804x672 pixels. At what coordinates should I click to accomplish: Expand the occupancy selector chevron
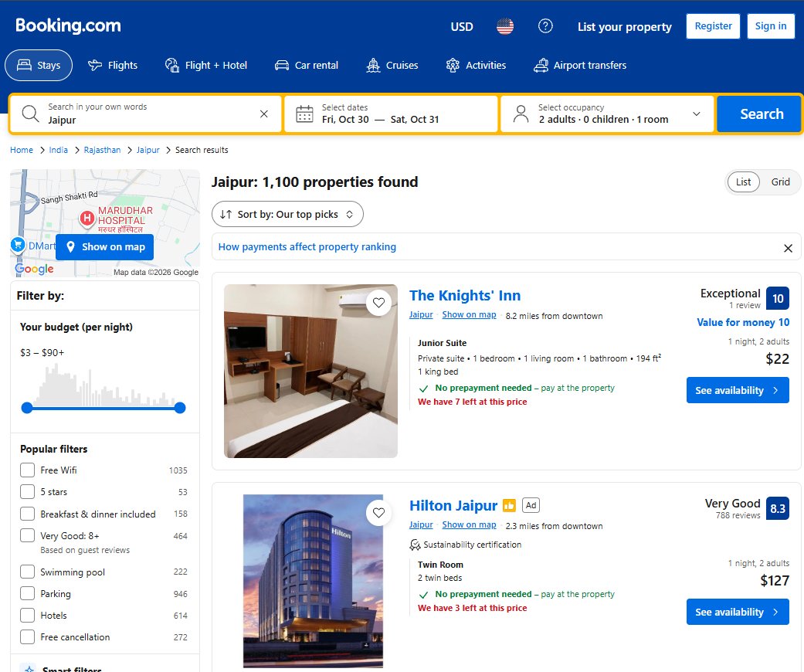coord(697,114)
